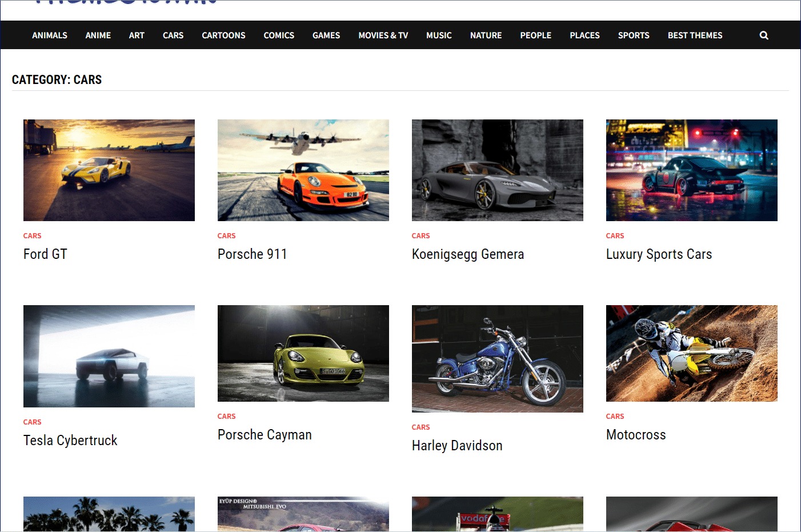
Task: Open the Motocross thumbnail image
Action: [x=692, y=353]
